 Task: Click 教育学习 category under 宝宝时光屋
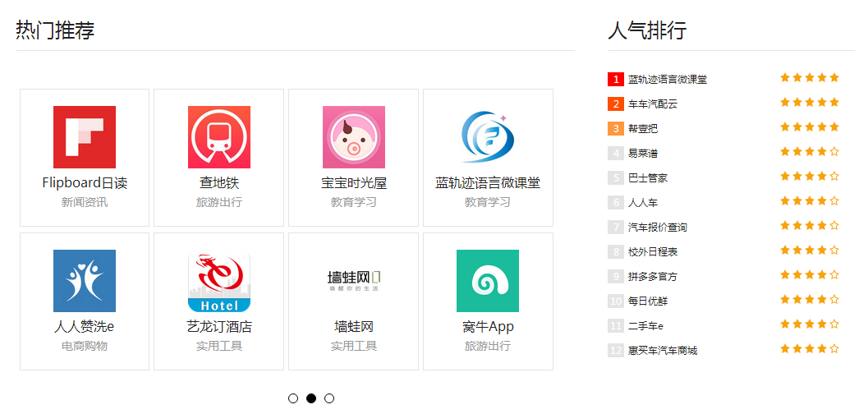(x=354, y=202)
